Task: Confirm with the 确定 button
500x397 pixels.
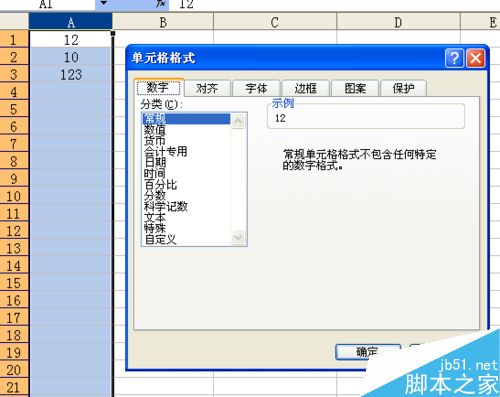Action: coord(368,352)
